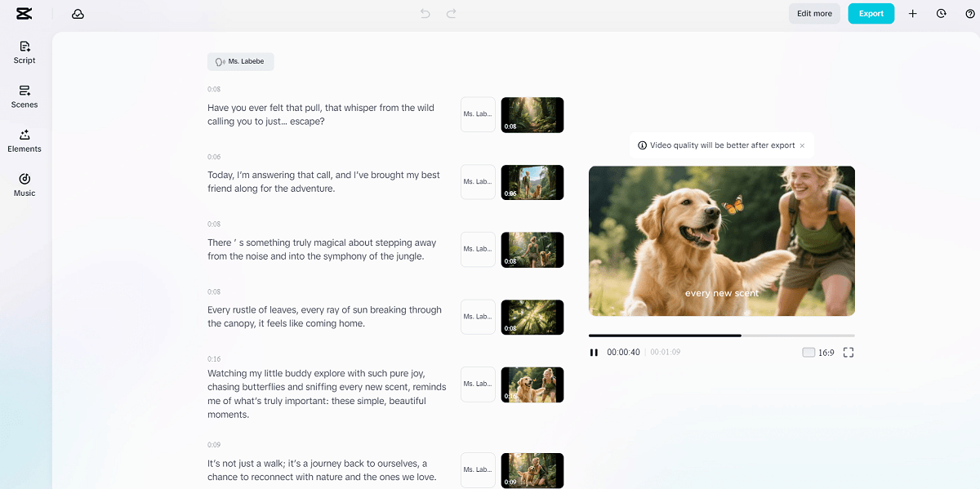
Task: Open the 16:9 aspect ratio selector
Action: [818, 353]
